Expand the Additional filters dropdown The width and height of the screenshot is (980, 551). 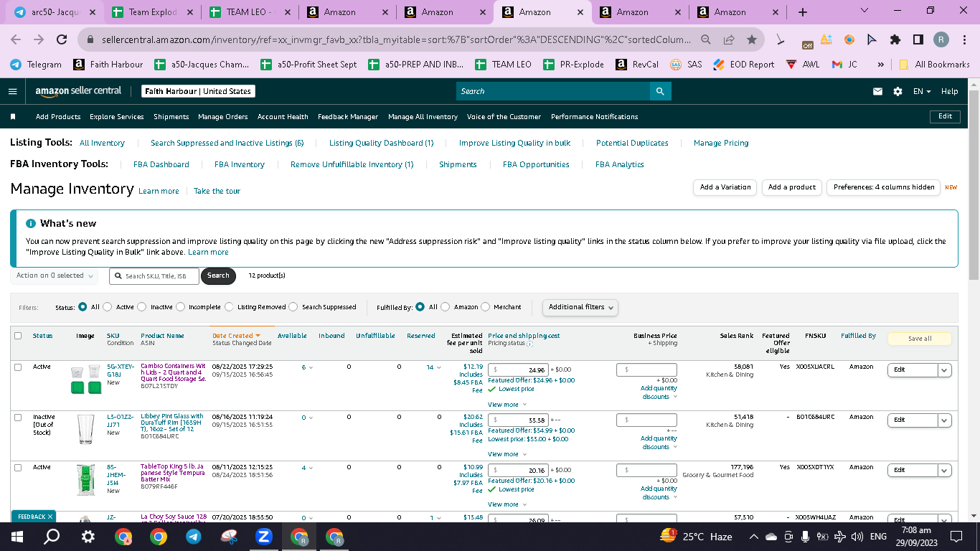tap(580, 307)
